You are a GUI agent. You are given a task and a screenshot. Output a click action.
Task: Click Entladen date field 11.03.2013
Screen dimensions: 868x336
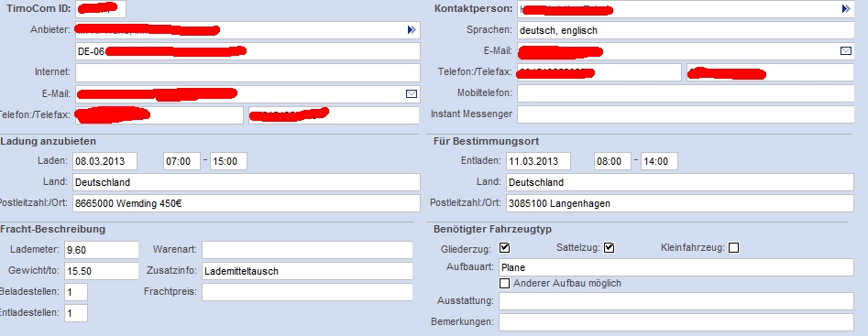(538, 161)
